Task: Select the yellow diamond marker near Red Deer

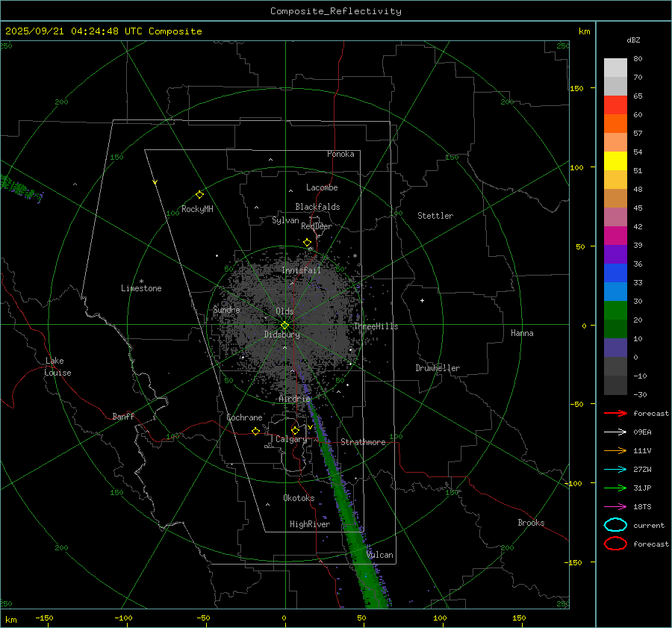Action: (307, 243)
